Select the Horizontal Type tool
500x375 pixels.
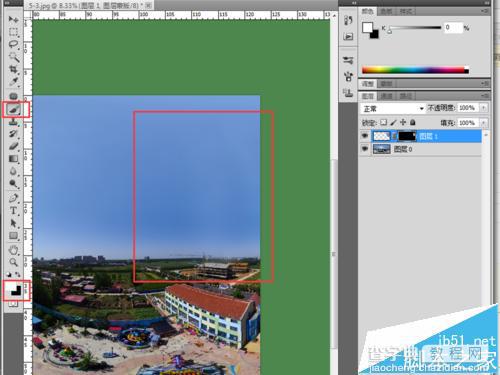pyautogui.click(x=13, y=211)
